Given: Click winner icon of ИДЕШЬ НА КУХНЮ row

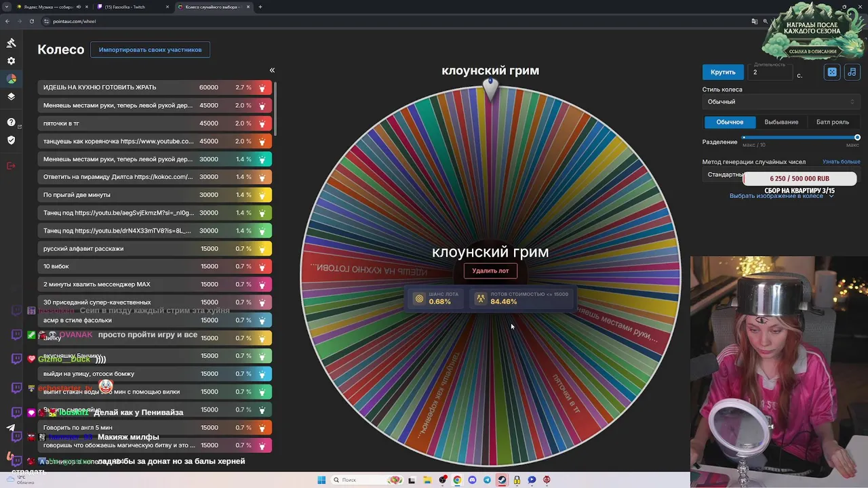Looking at the screenshot, I should pos(262,87).
